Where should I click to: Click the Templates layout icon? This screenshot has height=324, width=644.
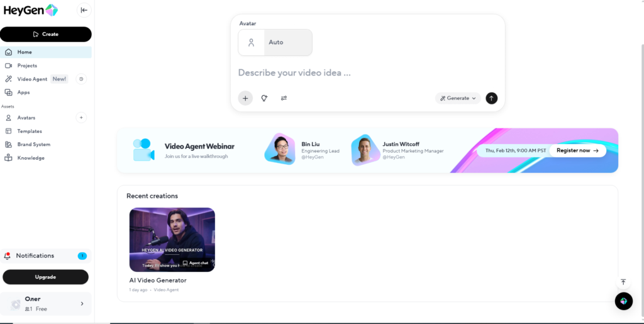[x=8, y=131]
